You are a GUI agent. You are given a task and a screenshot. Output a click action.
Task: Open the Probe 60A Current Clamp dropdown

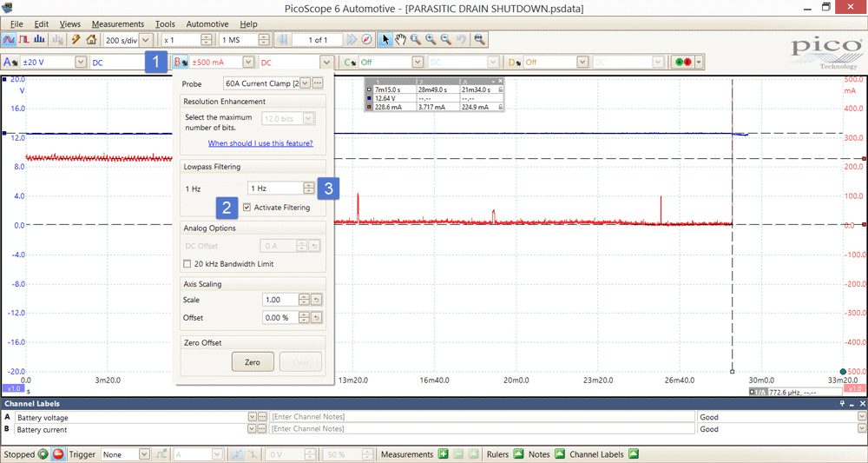(305, 83)
